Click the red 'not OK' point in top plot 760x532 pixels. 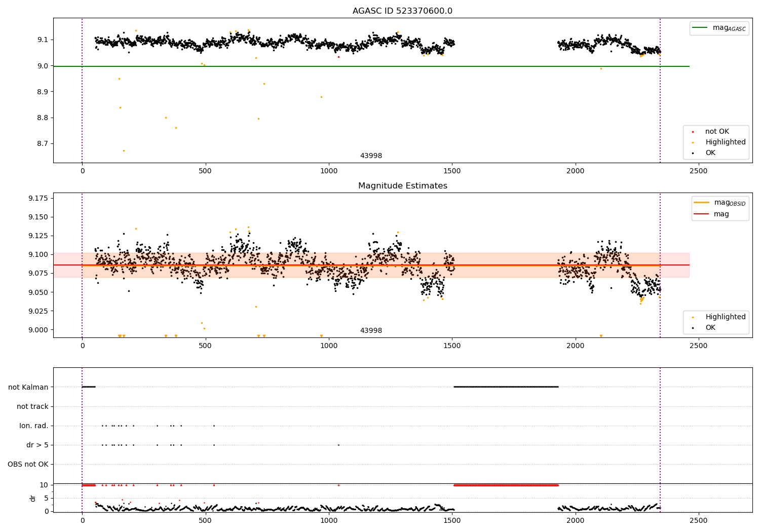click(x=338, y=57)
